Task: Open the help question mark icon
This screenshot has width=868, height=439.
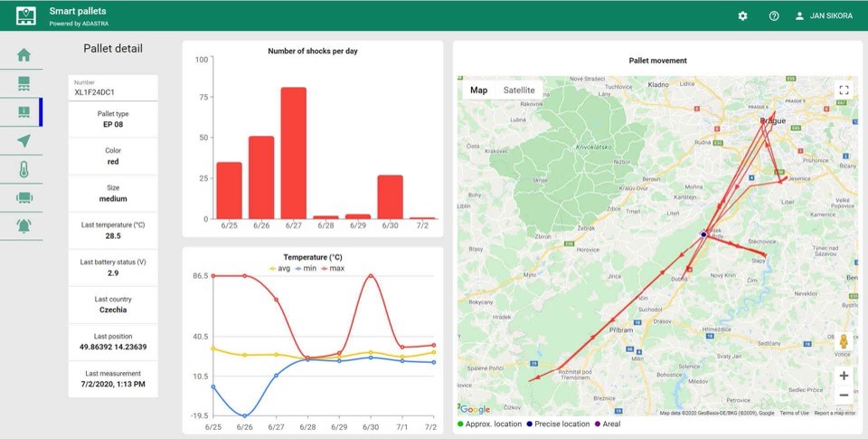Action: 774,16
